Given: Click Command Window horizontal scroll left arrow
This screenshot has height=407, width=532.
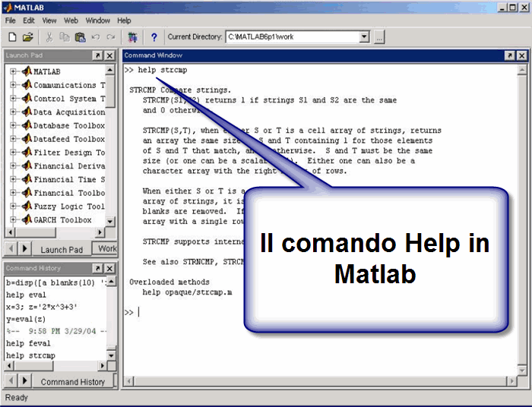Looking at the screenshot, I should point(129,381).
